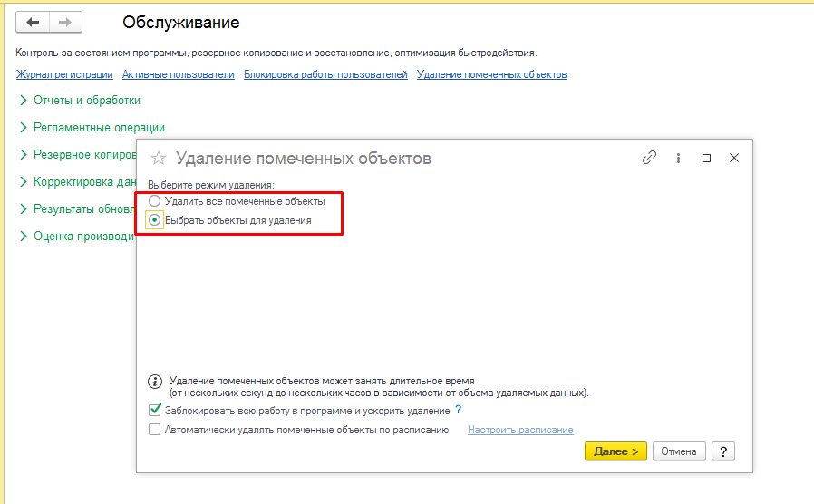Expand Отчеты и обработки section
Viewport: 814px width, 504px height.
tap(80, 101)
